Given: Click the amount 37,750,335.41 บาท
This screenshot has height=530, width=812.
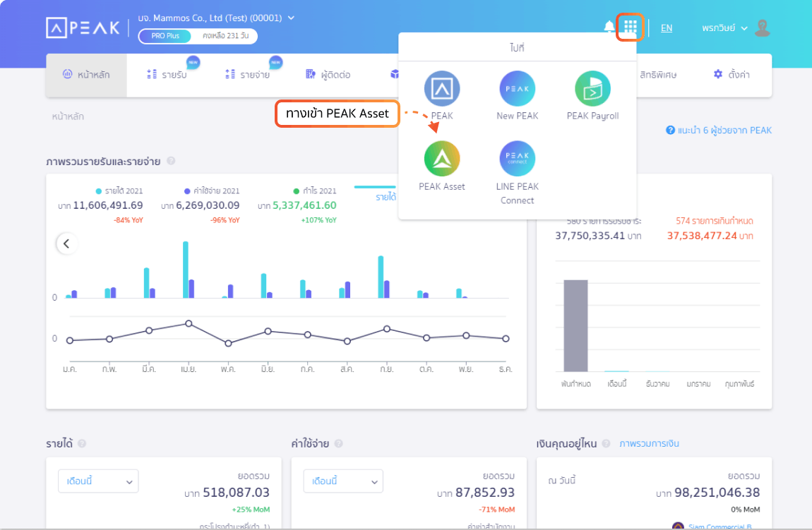Looking at the screenshot, I should point(598,236).
